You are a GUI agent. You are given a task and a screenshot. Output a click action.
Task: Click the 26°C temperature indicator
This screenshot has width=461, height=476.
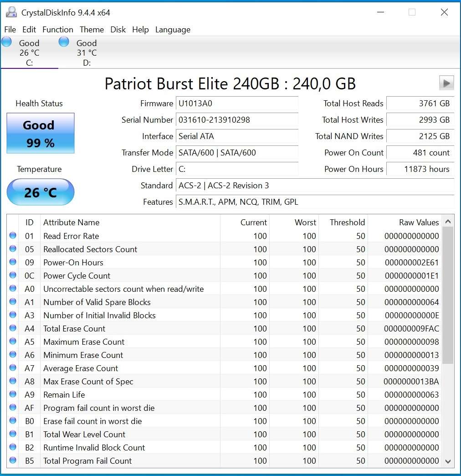[x=40, y=192]
